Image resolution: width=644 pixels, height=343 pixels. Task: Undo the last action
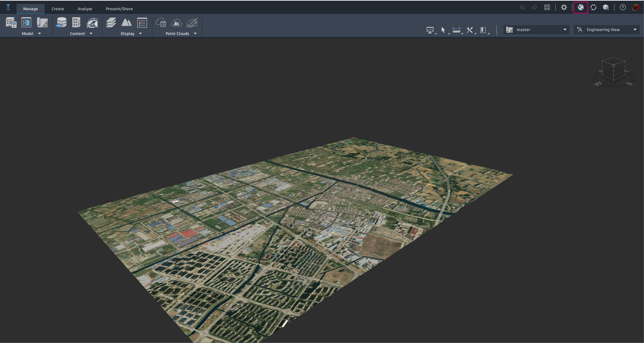pos(522,7)
